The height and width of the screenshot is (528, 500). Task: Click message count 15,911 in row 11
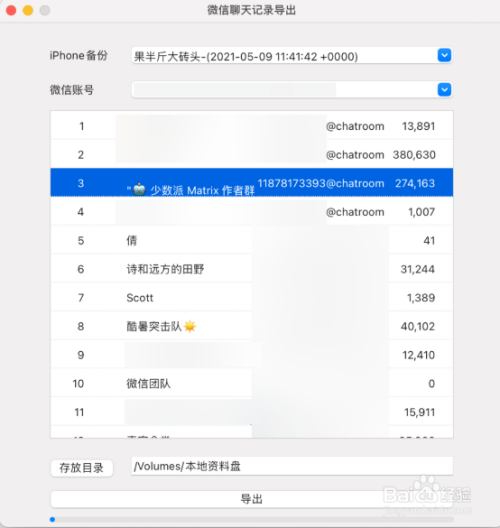pos(420,412)
